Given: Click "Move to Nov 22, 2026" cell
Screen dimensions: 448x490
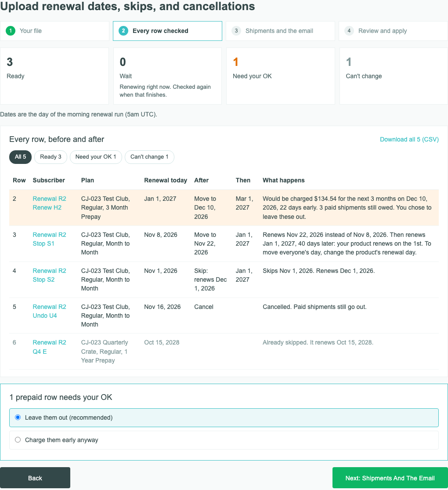Looking at the screenshot, I should [x=205, y=243].
